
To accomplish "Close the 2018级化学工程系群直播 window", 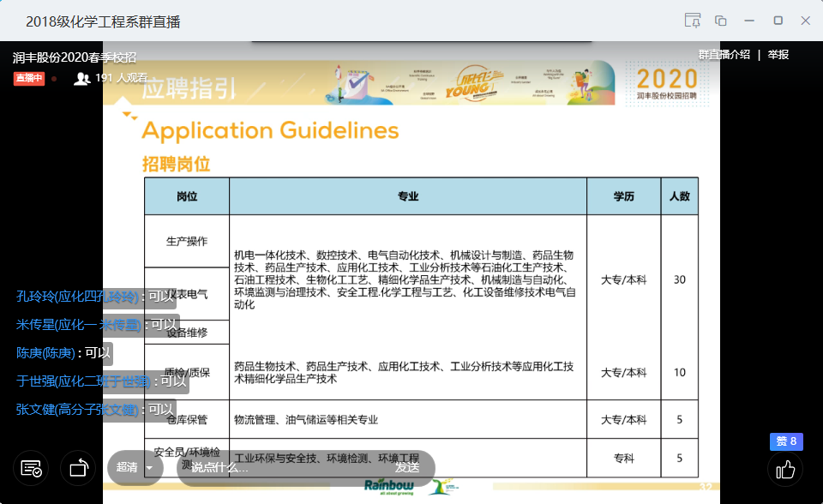I will tap(806, 21).
